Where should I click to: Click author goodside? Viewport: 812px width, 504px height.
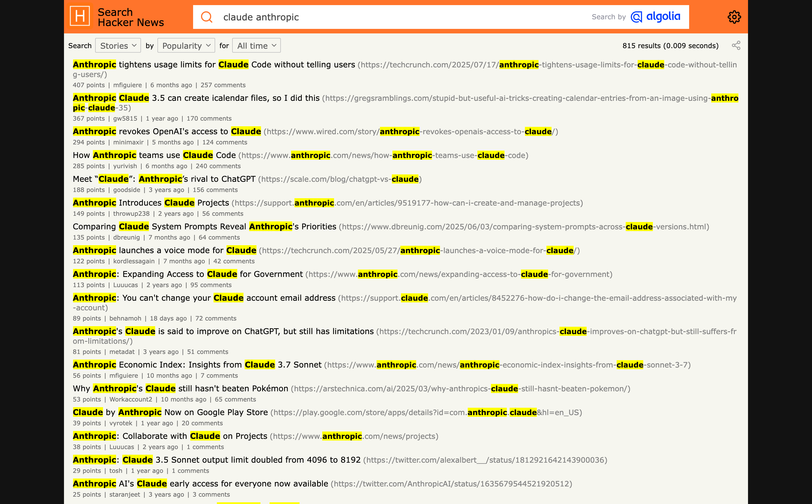click(x=126, y=190)
